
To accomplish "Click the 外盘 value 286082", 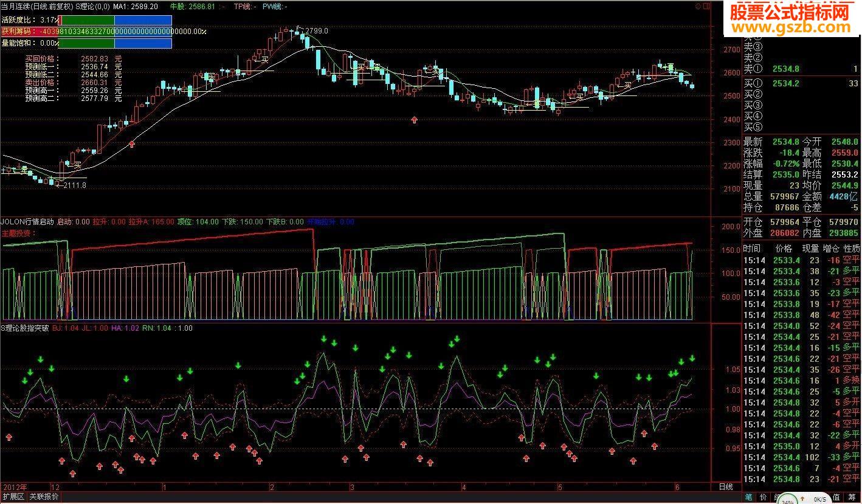I will (784, 233).
